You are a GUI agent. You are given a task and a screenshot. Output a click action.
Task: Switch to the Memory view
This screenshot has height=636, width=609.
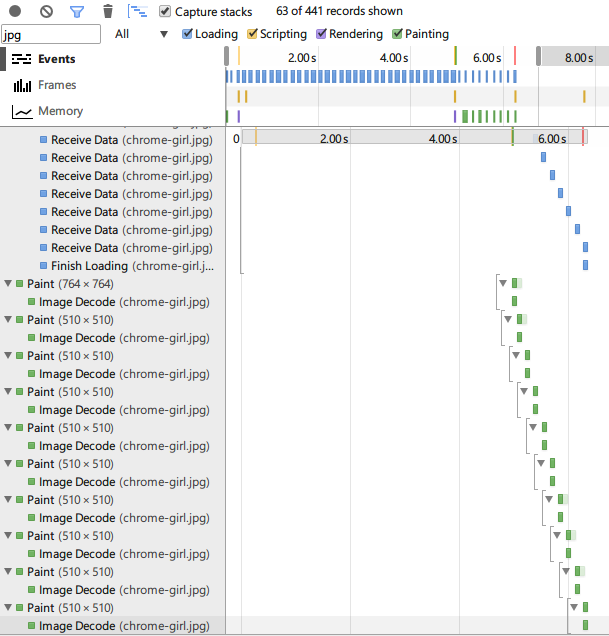click(60, 111)
